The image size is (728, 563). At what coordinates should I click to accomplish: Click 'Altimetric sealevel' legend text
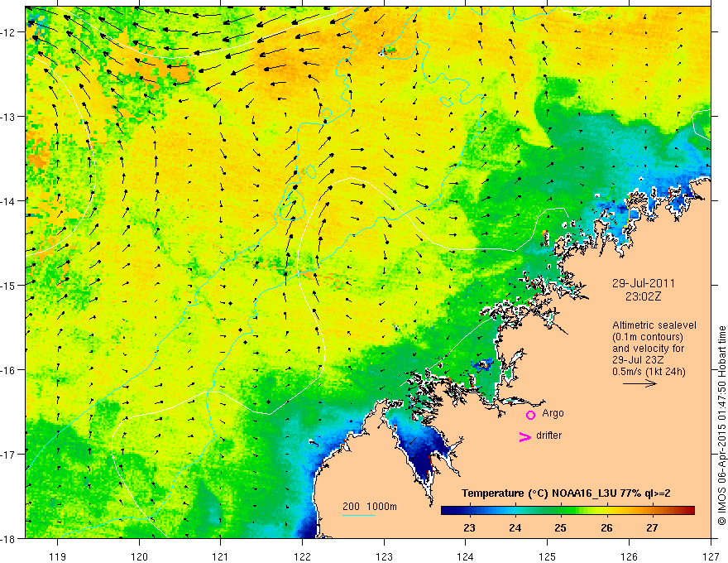click(x=654, y=325)
